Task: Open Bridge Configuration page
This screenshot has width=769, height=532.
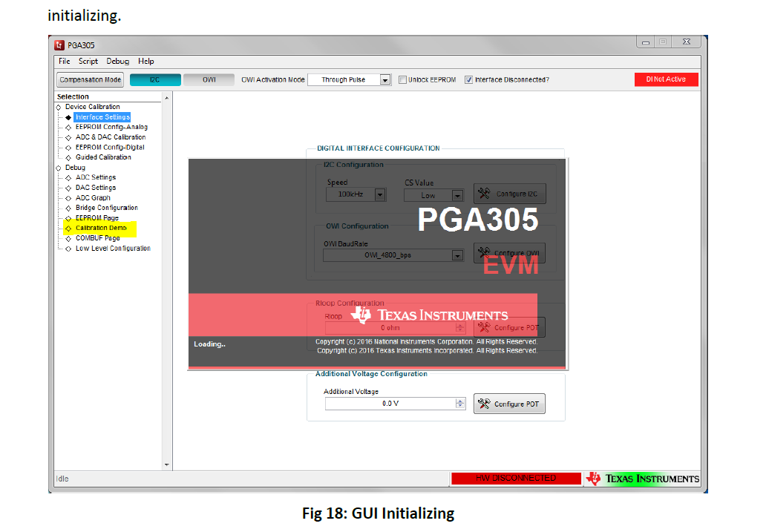Action: (x=106, y=208)
